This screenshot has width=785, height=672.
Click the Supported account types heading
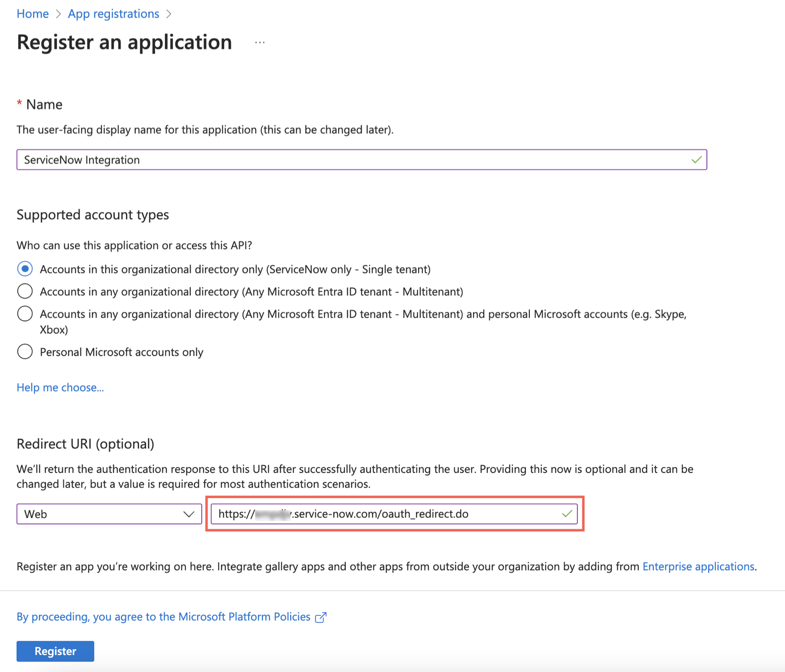[93, 215]
